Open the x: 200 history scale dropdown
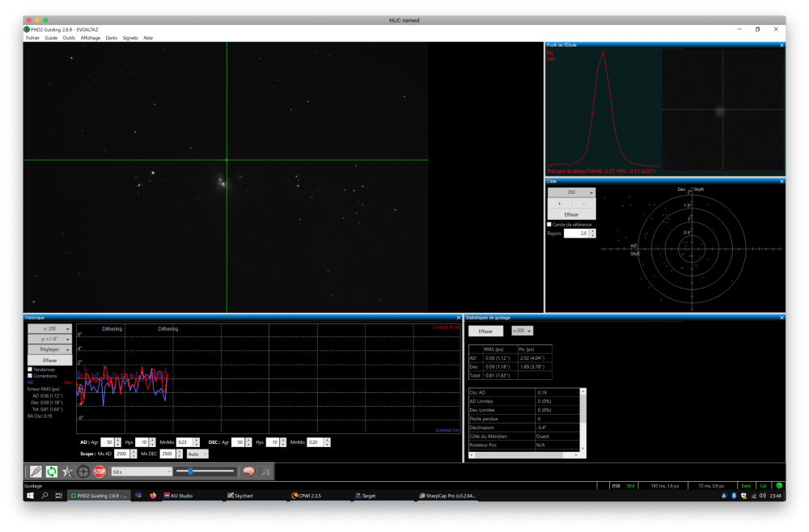The image size is (809, 532). tap(49, 328)
